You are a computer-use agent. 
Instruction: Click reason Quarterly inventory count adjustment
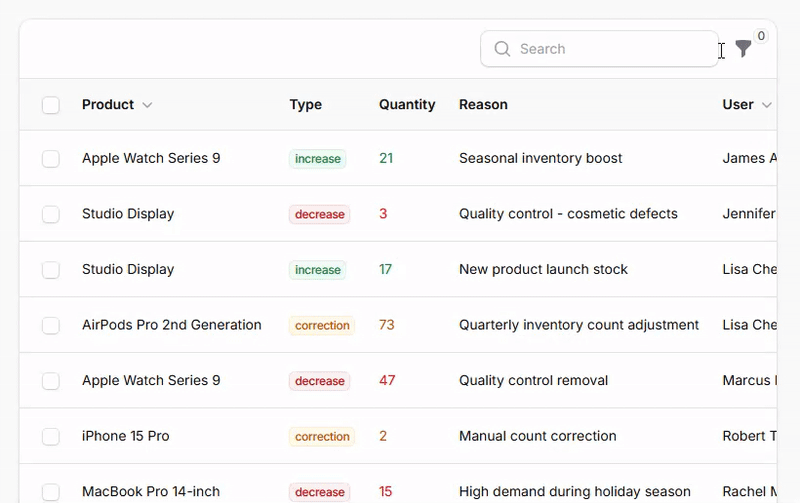tap(579, 325)
